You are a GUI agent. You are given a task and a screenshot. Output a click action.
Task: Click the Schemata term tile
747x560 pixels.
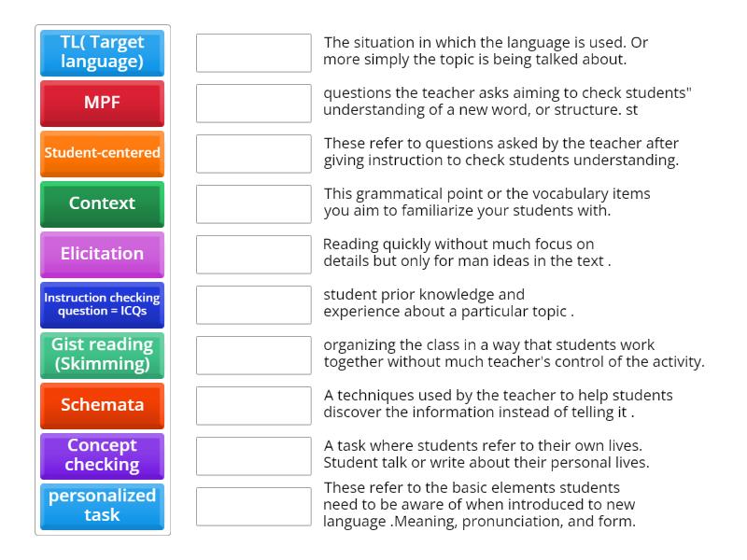pyautogui.click(x=101, y=405)
